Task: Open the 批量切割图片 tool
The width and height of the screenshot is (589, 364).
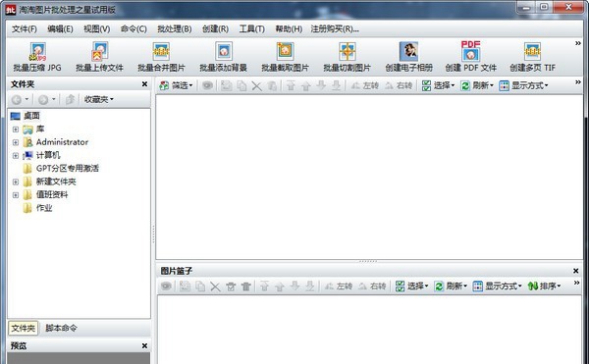Action: click(348, 57)
